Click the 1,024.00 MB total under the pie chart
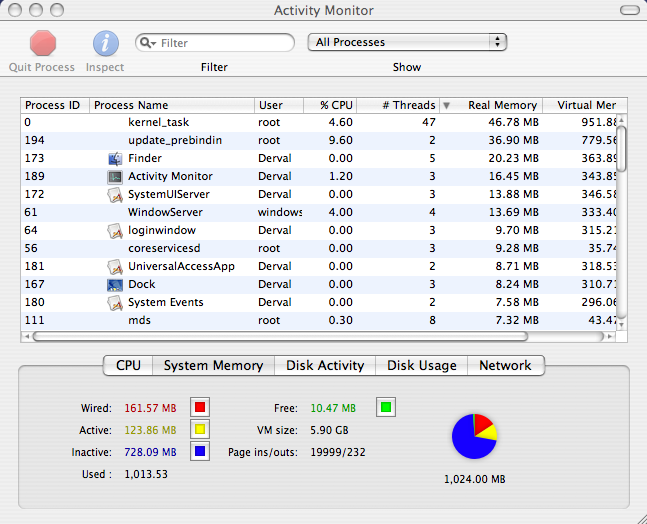Viewport: 647px width, 524px height. click(x=475, y=479)
